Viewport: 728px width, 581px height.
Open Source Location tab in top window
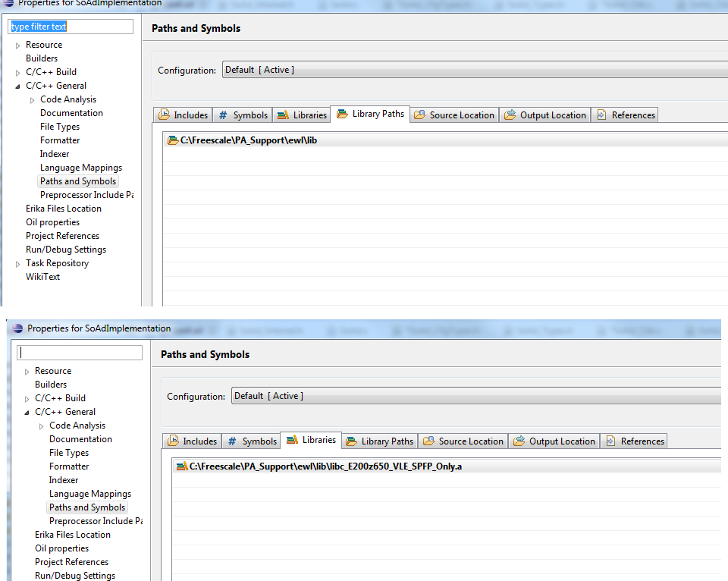tap(454, 115)
